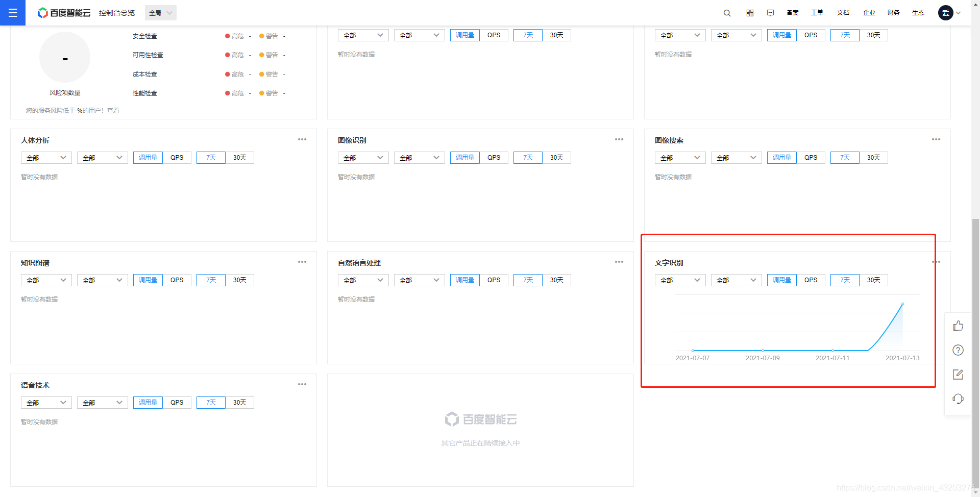Open more options for 知识图谱 card
Image resolution: width=980 pixels, height=497 pixels.
[302, 262]
